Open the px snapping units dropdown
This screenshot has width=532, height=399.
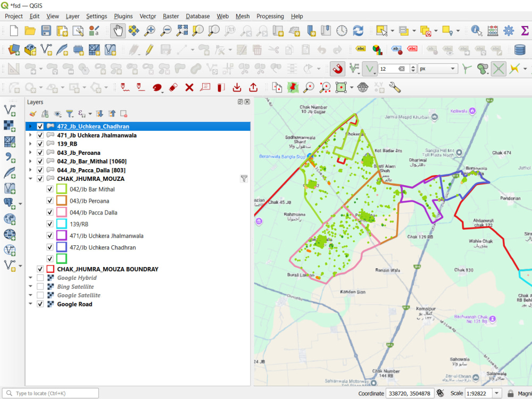[438, 69]
